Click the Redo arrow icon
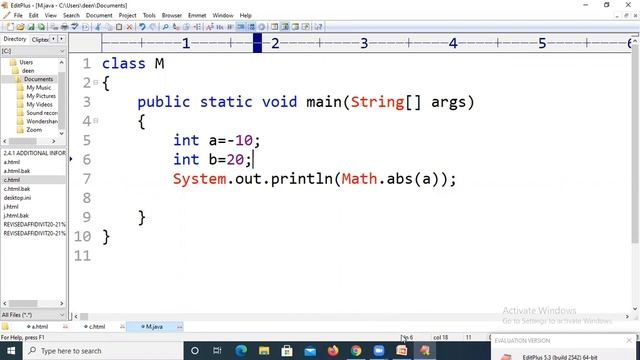This screenshot has width=640, height=360. point(152,27)
